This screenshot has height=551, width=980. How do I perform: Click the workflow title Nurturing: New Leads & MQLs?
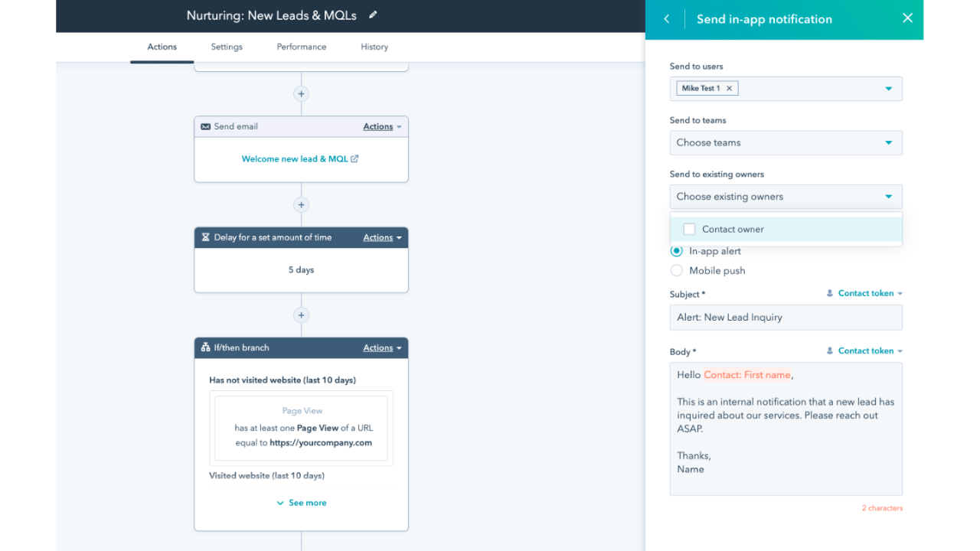[x=272, y=15]
